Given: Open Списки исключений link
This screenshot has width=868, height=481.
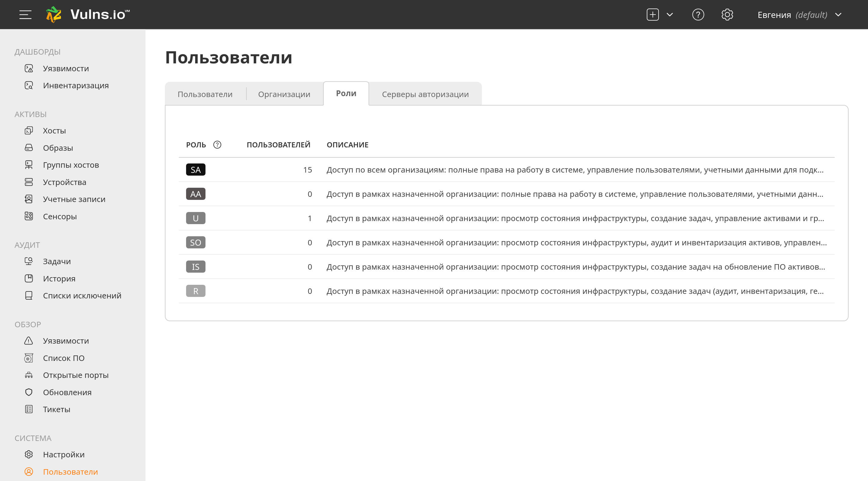Looking at the screenshot, I should pyautogui.click(x=82, y=296).
